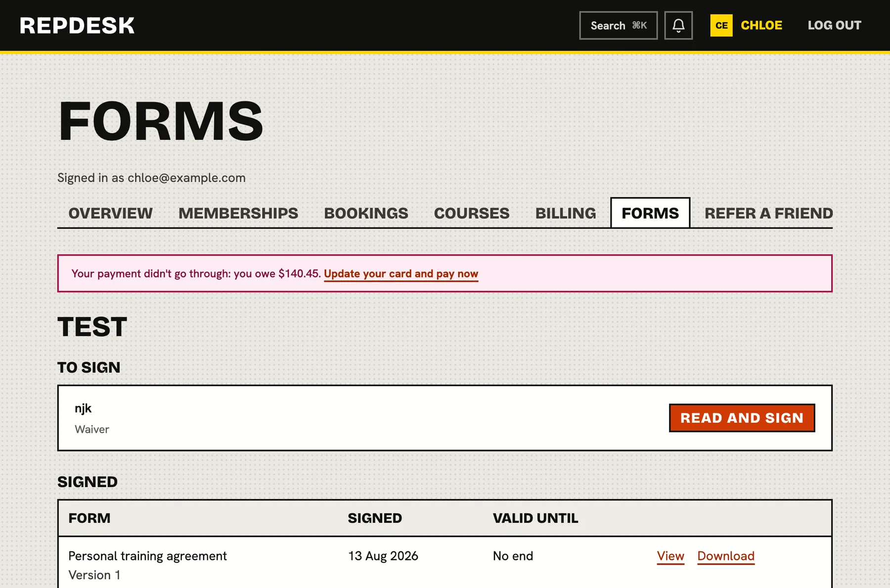Click the 'Signed' column header
Viewport: 890px width, 588px height.
pyautogui.click(x=375, y=518)
